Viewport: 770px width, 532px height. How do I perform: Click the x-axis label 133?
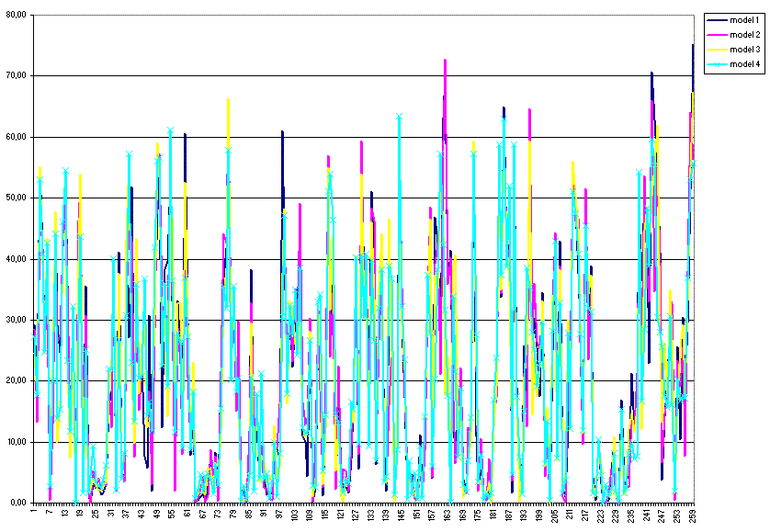coord(370,515)
